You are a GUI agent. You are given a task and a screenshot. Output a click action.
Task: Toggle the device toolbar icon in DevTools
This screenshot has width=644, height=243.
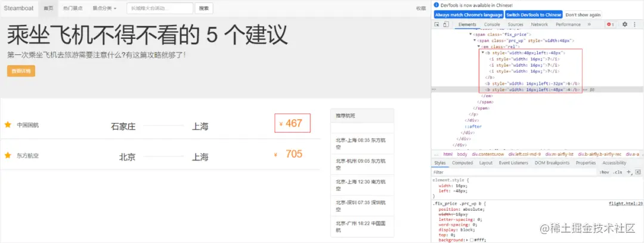point(445,24)
